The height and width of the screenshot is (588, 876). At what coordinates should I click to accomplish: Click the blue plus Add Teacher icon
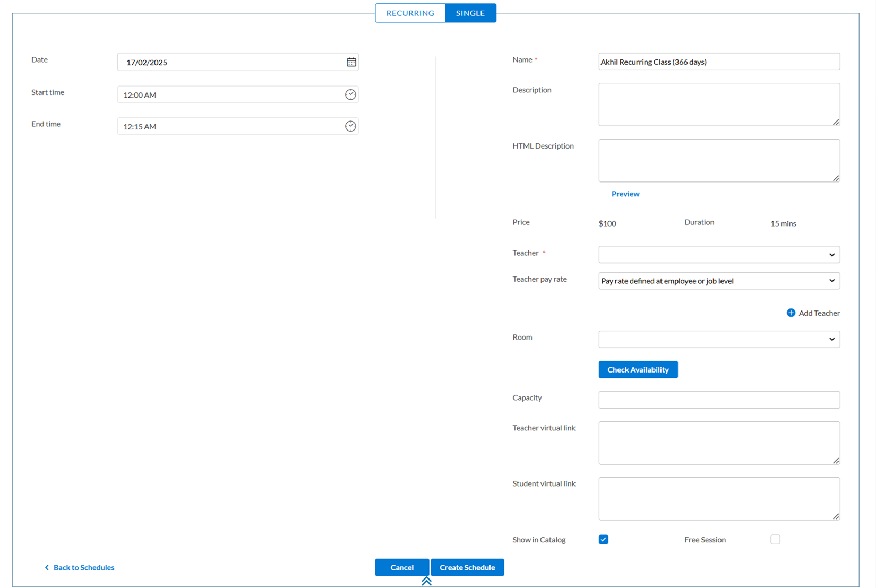[x=791, y=313]
